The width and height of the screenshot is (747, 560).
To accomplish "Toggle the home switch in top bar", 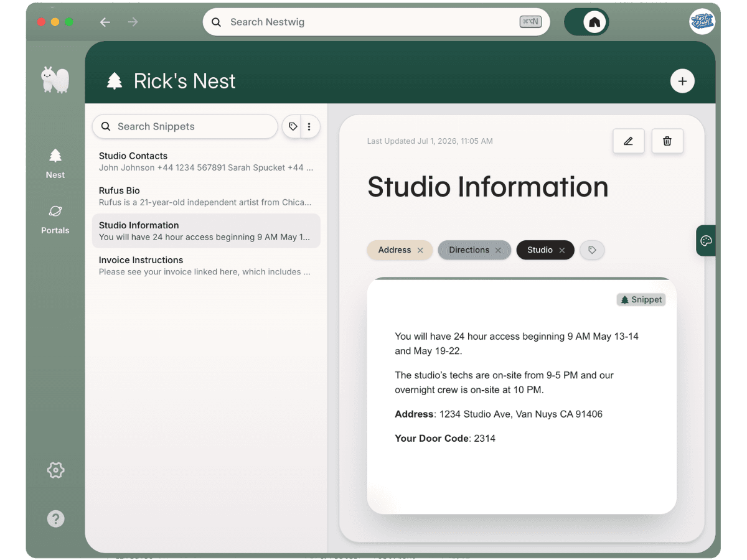I will pos(586,22).
